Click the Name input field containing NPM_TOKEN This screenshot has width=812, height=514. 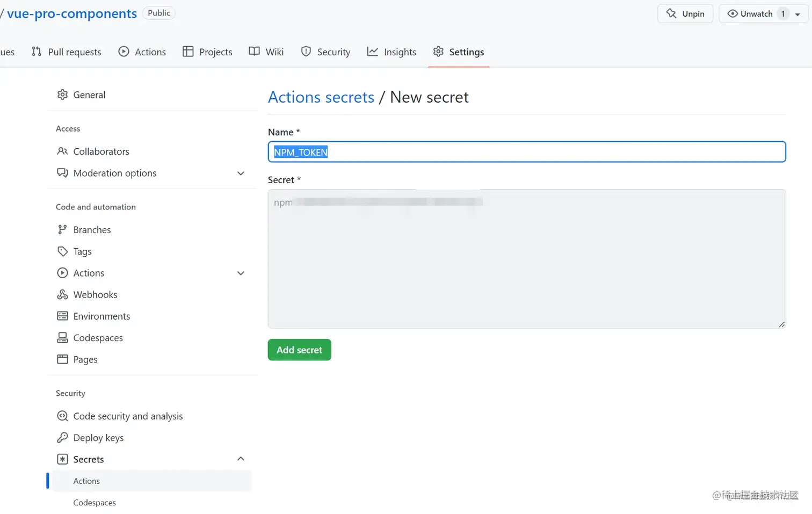coord(527,152)
